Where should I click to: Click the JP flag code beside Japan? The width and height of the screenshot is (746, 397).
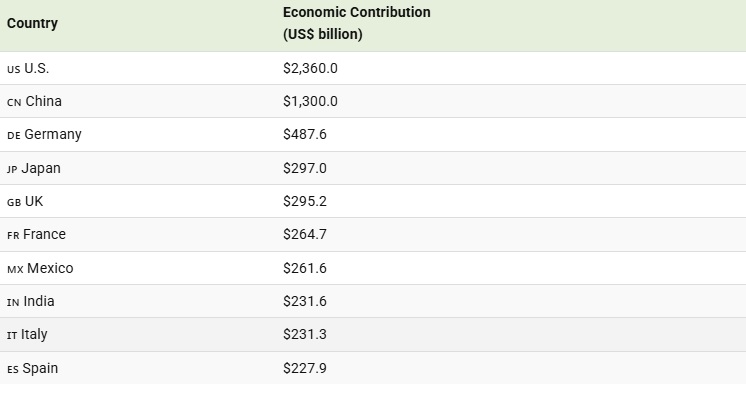pos(12,169)
